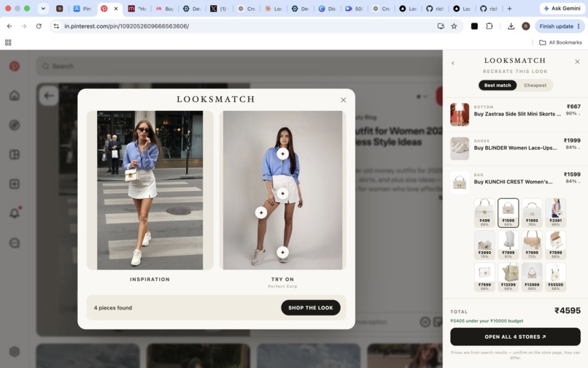Open new browser tab
588x368 pixels.
509,9
